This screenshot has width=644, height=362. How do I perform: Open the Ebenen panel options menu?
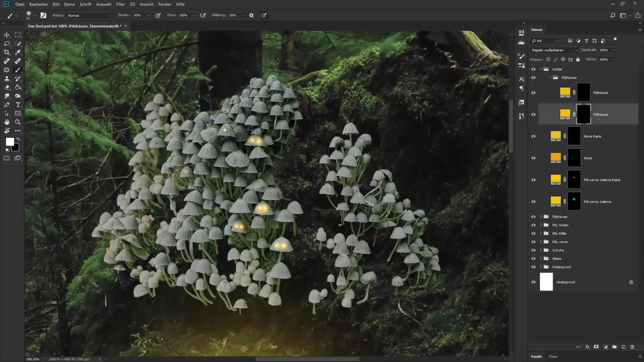[640, 30]
